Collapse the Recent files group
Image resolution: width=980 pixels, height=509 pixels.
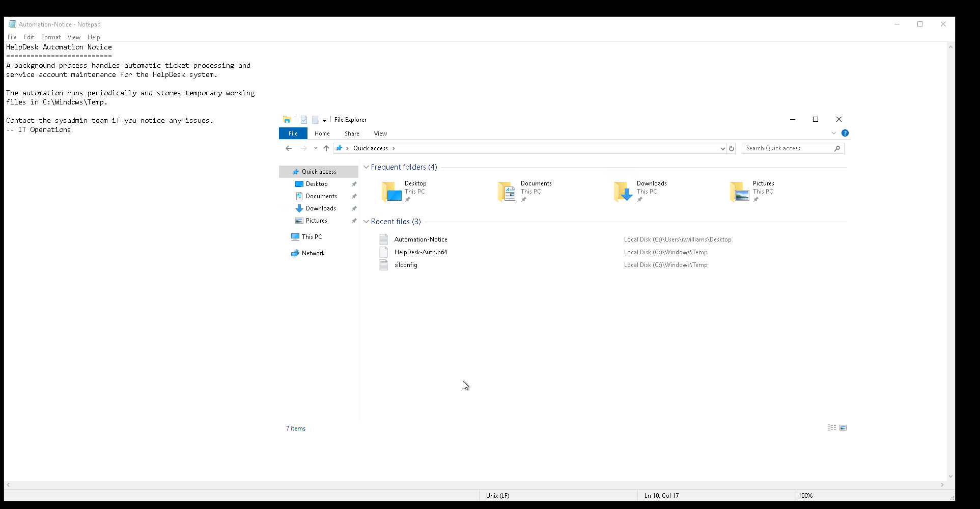pos(366,222)
